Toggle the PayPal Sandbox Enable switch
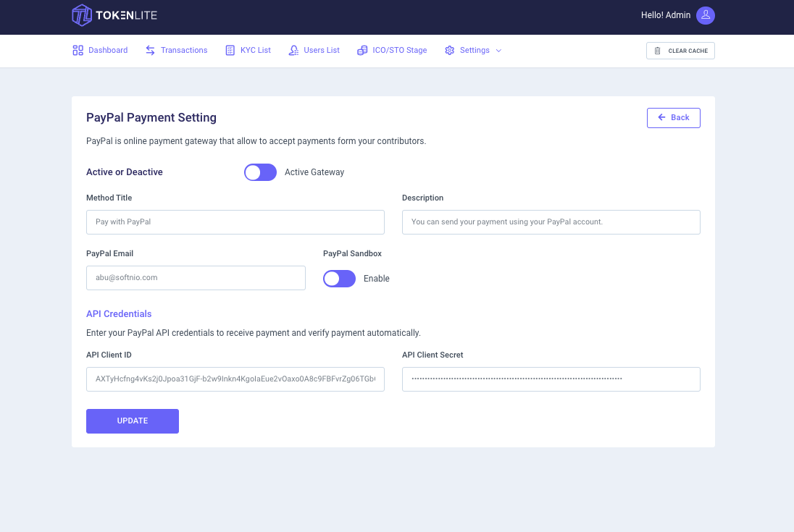 [x=339, y=279]
